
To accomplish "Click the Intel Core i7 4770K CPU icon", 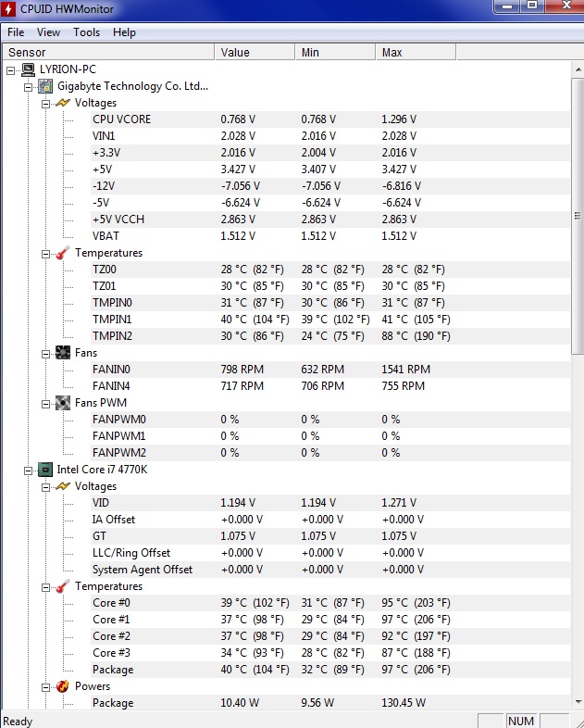I will [x=45, y=470].
